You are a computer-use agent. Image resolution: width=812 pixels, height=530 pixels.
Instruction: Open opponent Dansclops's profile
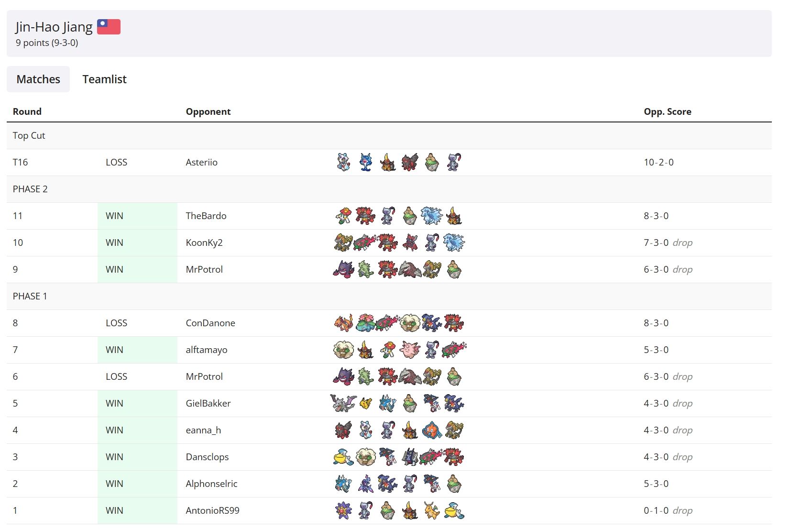207,457
